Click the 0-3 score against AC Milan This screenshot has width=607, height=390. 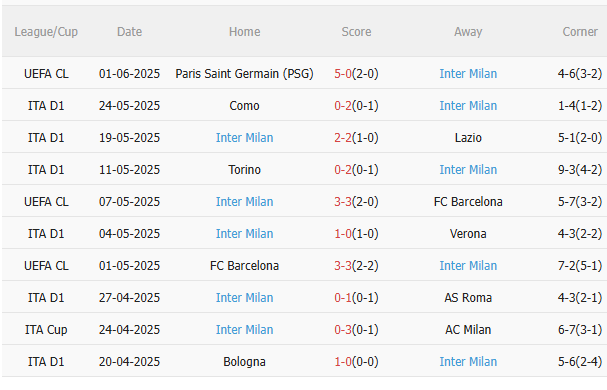[343, 330]
